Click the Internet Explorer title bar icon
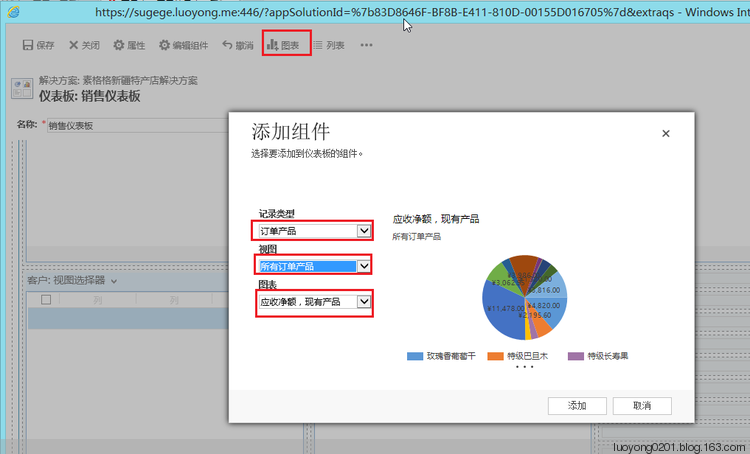The height and width of the screenshot is (454, 750). 13,11
